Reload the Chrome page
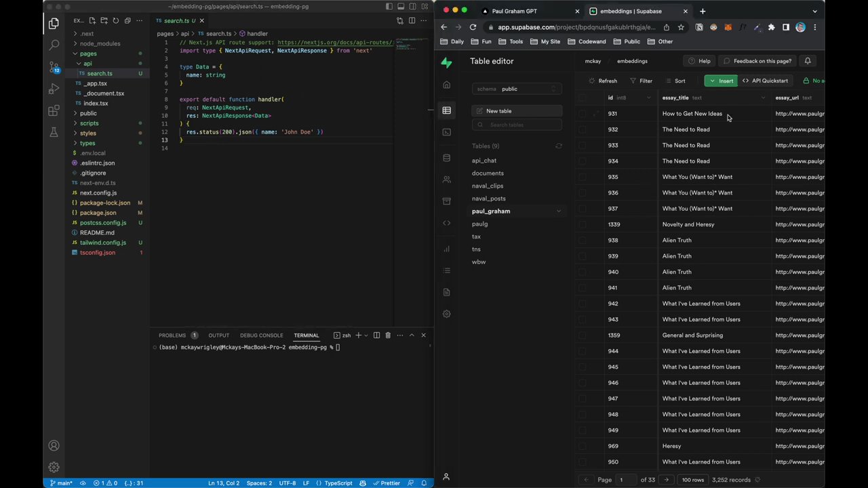This screenshot has width=868, height=488. [x=473, y=27]
